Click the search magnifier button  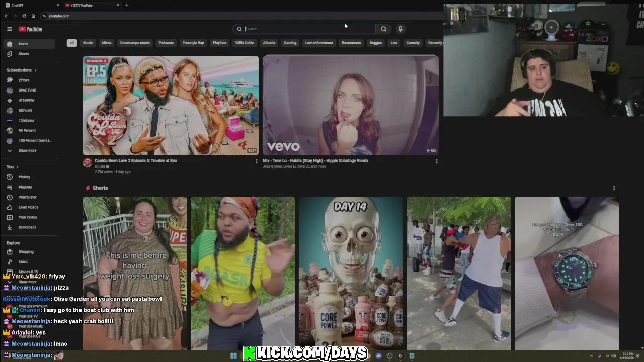(x=383, y=29)
